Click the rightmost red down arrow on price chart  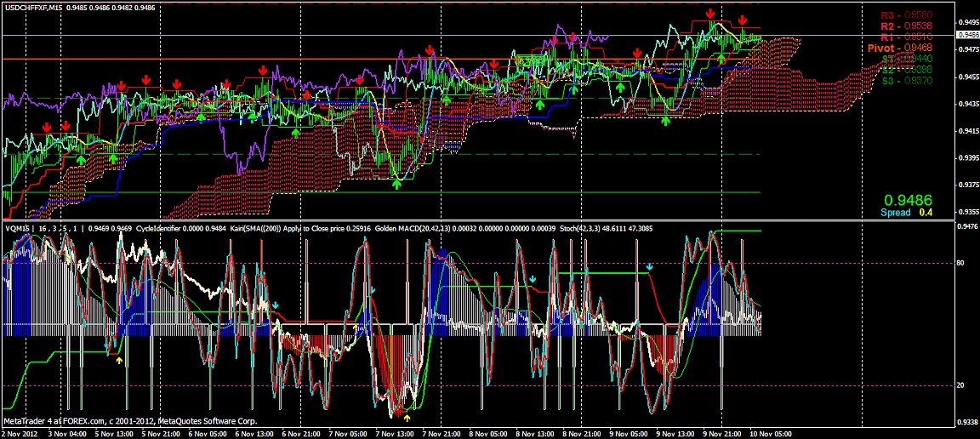pos(743,20)
